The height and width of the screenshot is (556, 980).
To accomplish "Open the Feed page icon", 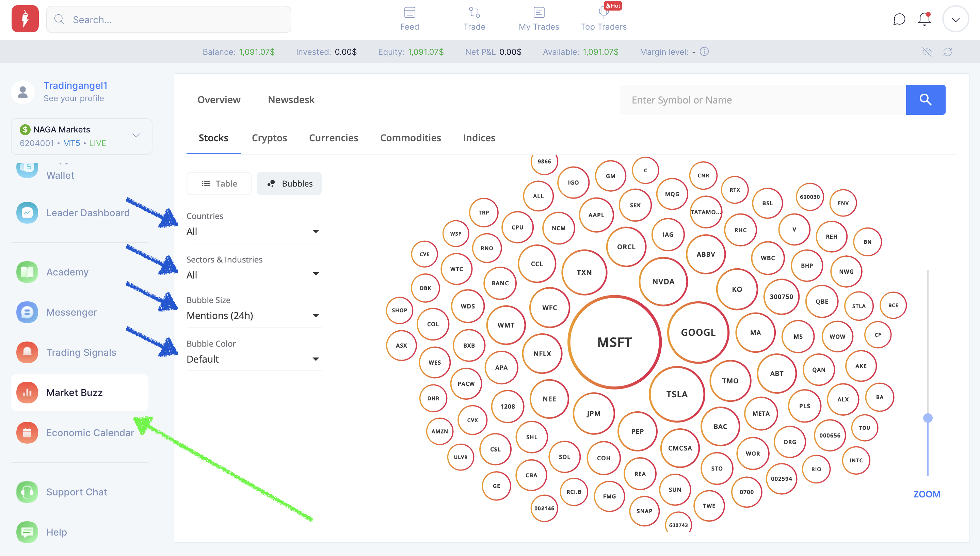I will coord(409,13).
